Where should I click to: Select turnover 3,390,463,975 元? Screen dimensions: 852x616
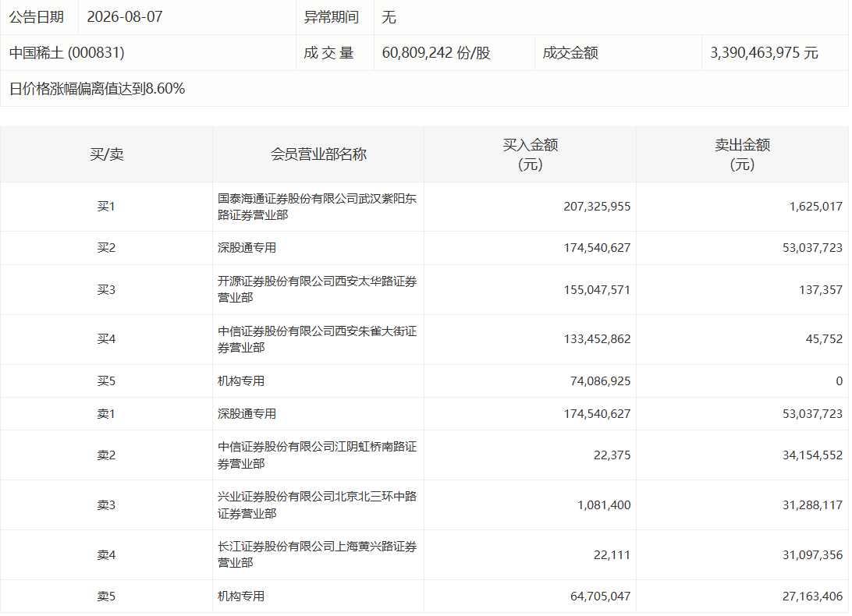click(x=763, y=53)
